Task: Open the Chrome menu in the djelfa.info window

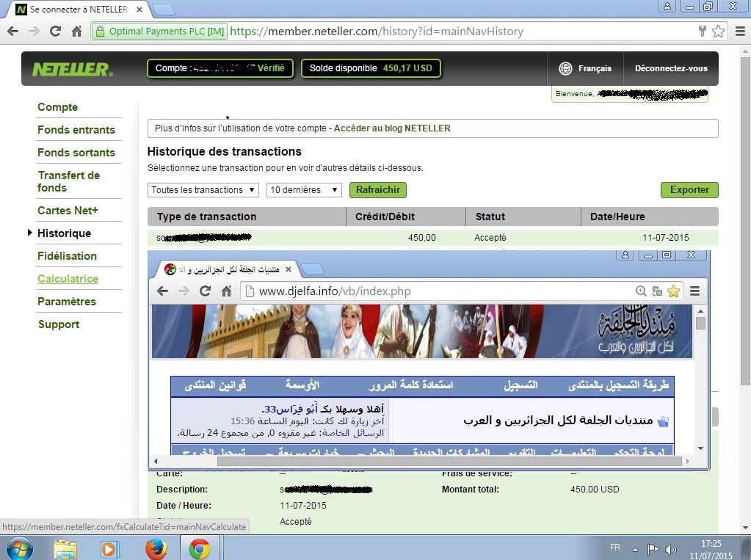Action: click(x=695, y=291)
